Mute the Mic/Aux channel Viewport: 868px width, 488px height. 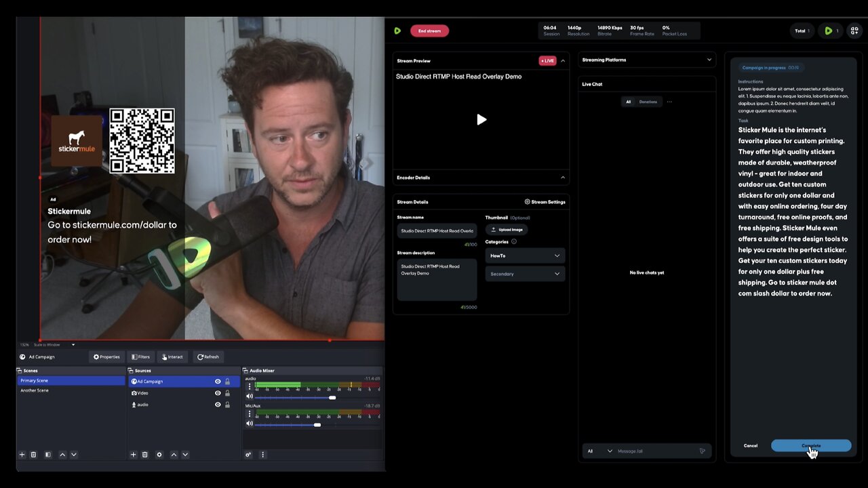click(249, 424)
